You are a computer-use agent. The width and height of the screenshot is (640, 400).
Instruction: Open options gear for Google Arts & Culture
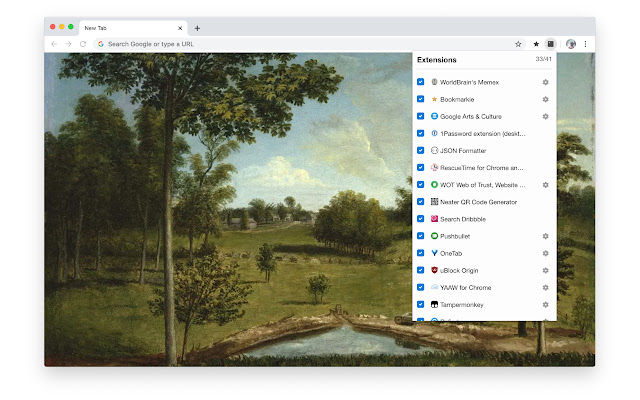coord(545,116)
